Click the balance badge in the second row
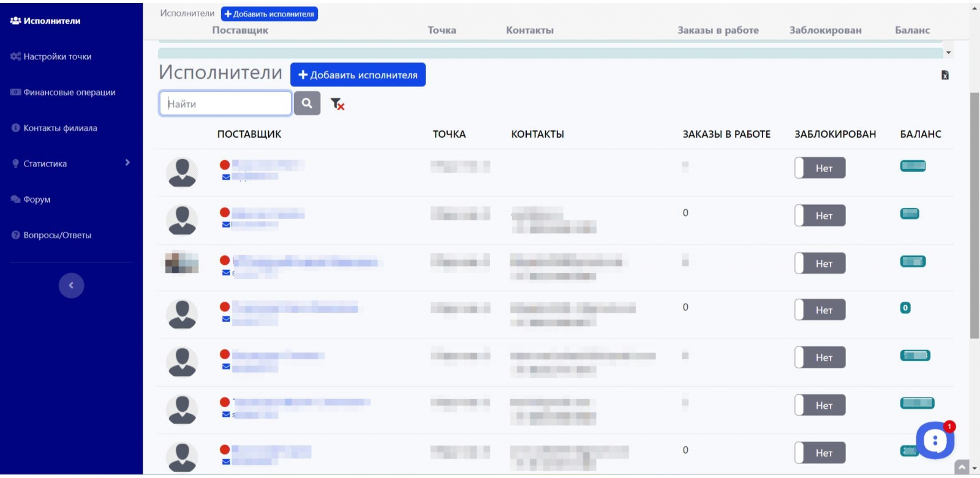The image size is (980, 478). [x=910, y=214]
